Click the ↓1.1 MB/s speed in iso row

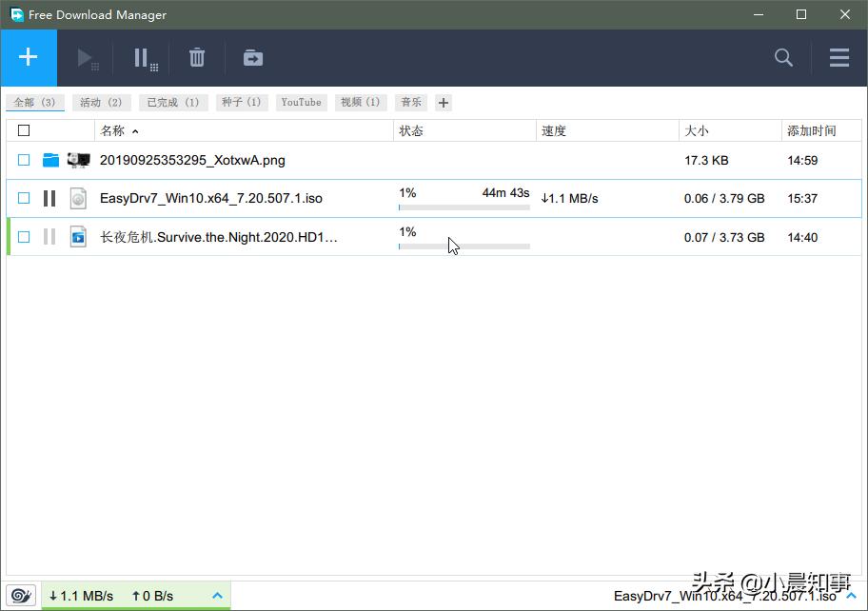pyautogui.click(x=569, y=198)
